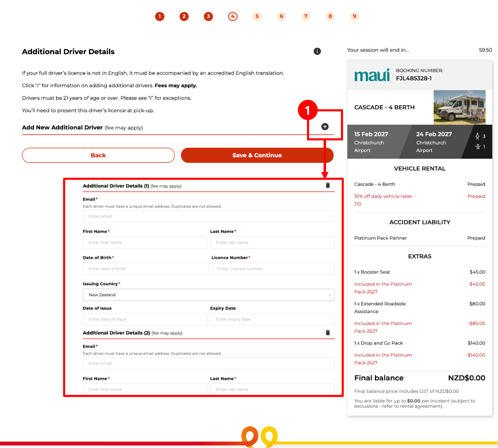Screen dimensions: 498x448
Task: Click the "1 x Drop and Go Pack" extra
Action: point(379,343)
